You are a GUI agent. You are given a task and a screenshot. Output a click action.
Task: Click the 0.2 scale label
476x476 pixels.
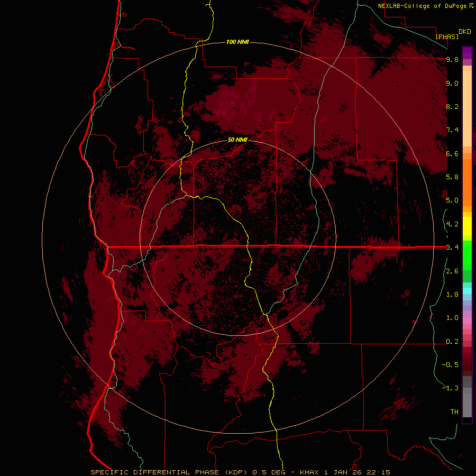coord(452,342)
